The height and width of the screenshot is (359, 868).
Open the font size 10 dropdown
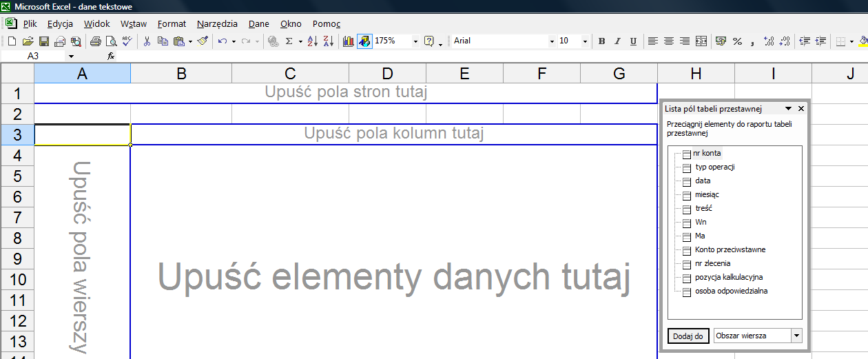[585, 41]
